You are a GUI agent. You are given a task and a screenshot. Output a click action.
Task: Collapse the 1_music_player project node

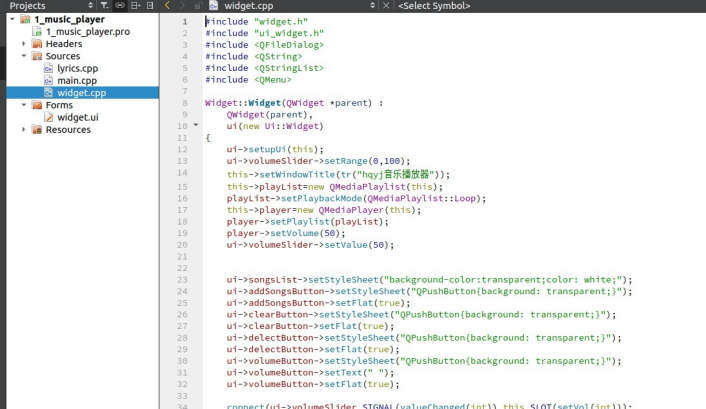[x=12, y=19]
